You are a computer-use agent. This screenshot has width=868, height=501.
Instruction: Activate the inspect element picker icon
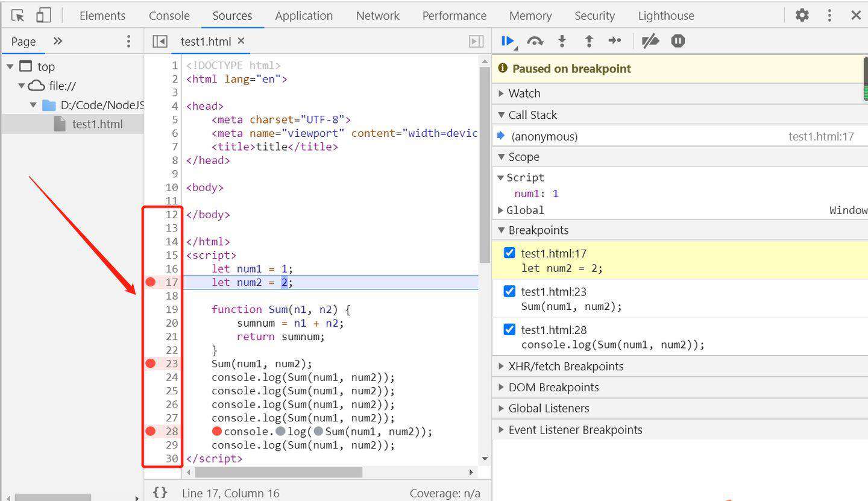(18, 15)
